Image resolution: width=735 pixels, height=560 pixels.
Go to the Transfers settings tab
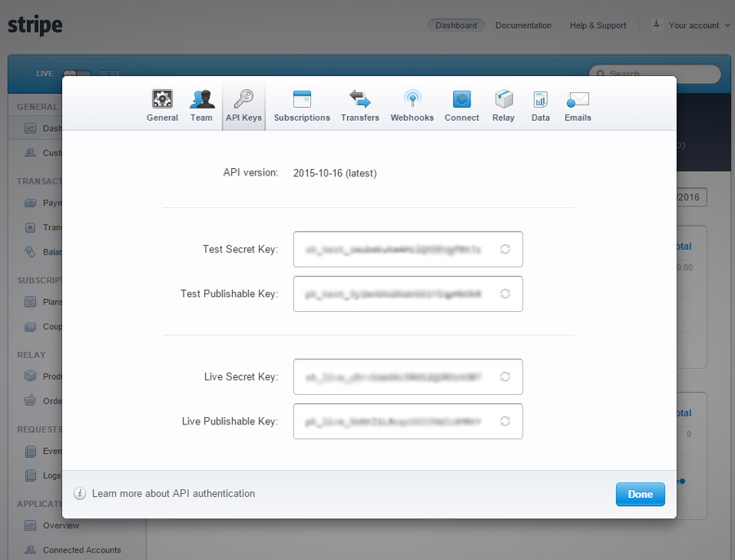[x=360, y=106]
